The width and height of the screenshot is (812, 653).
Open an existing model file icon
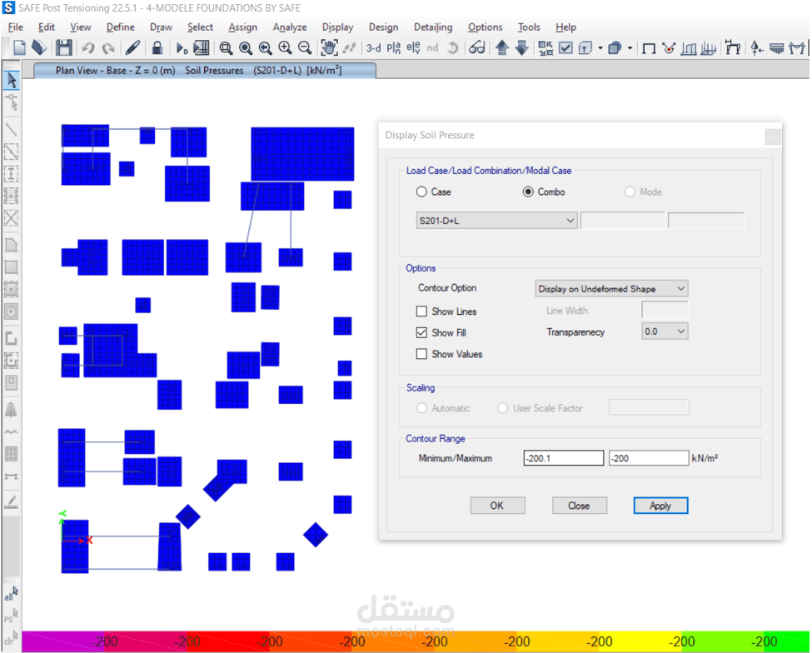(39, 48)
